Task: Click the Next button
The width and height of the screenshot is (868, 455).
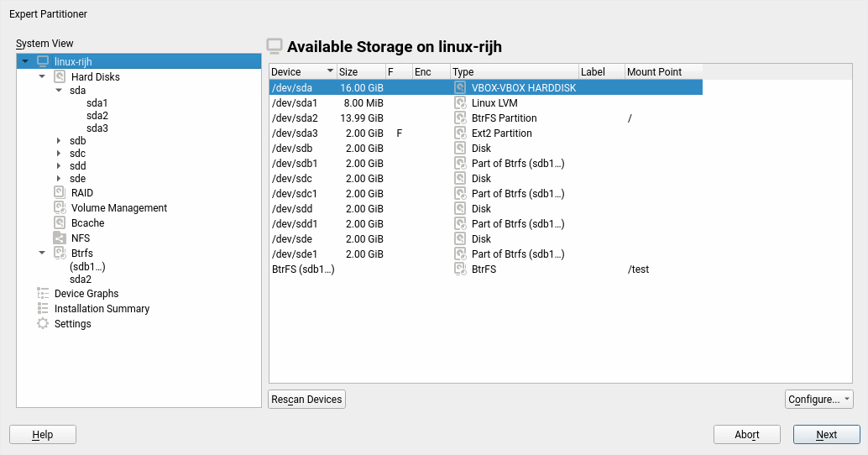Action: click(x=826, y=435)
